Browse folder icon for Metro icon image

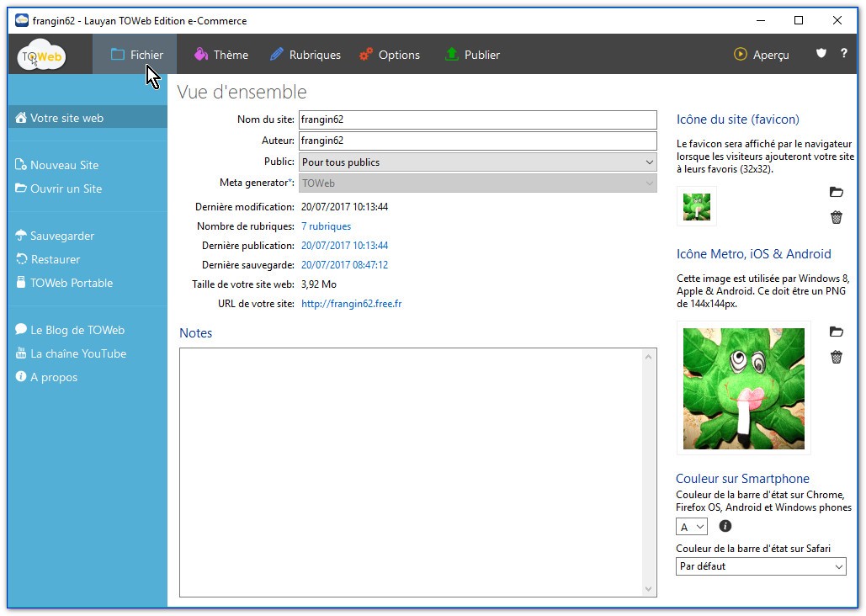(x=836, y=332)
